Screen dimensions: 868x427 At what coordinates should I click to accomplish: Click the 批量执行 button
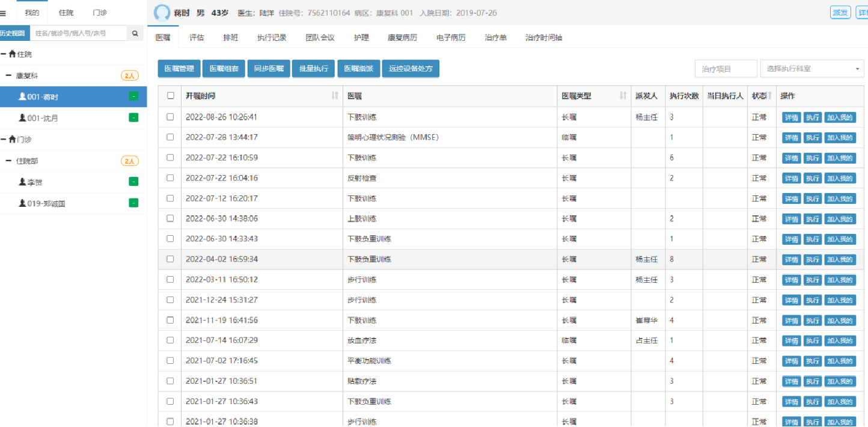313,69
